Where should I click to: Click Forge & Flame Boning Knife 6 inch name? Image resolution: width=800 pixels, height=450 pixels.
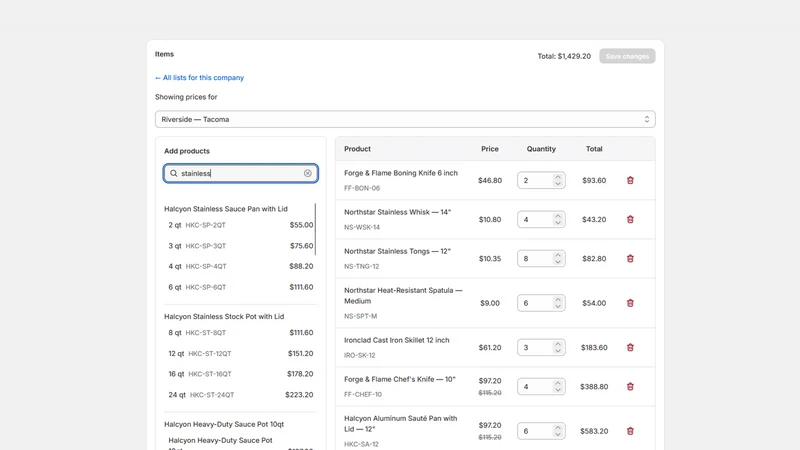[x=401, y=173]
